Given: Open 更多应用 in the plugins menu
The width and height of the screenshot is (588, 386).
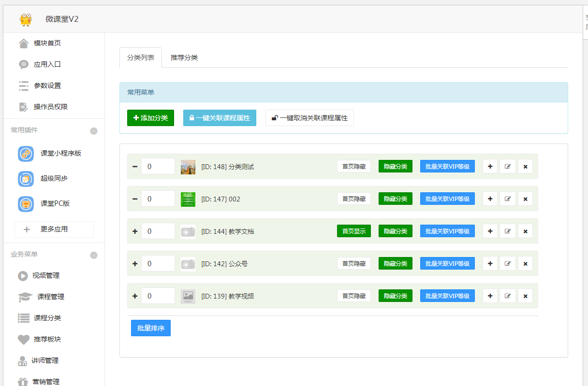Looking at the screenshot, I should click(x=54, y=229).
